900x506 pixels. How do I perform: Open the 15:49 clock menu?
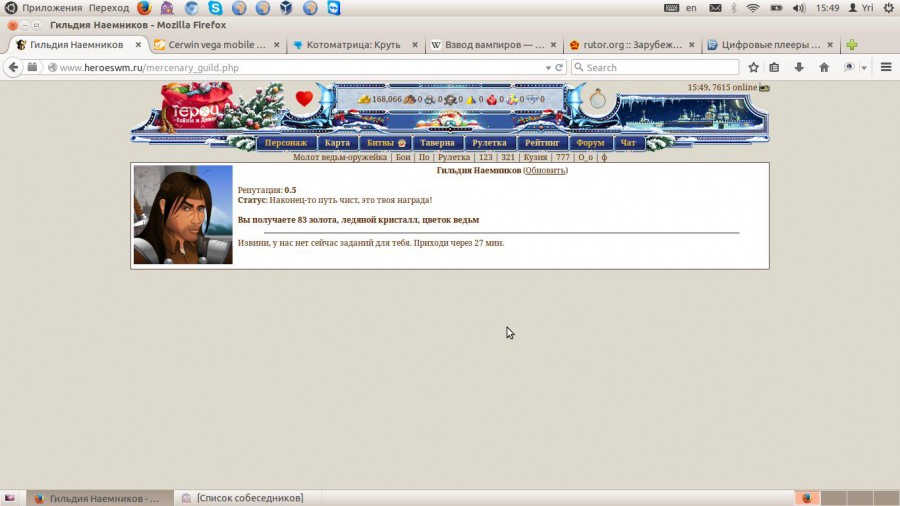[x=828, y=7]
